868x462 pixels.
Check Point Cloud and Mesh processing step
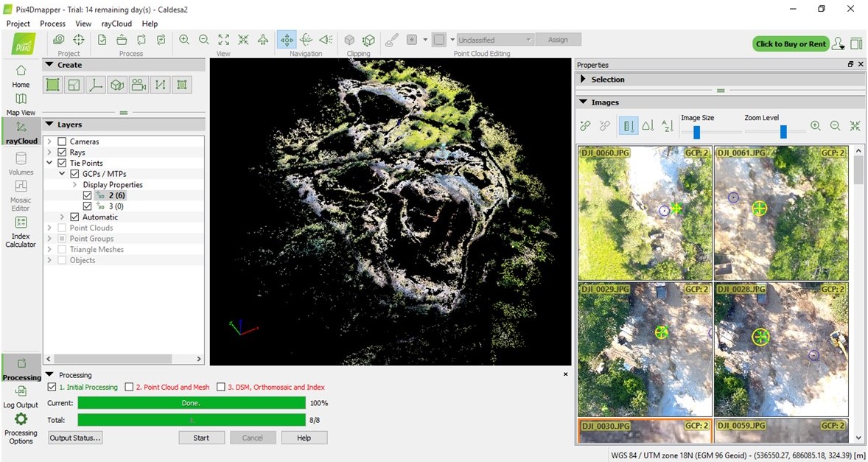click(x=129, y=388)
